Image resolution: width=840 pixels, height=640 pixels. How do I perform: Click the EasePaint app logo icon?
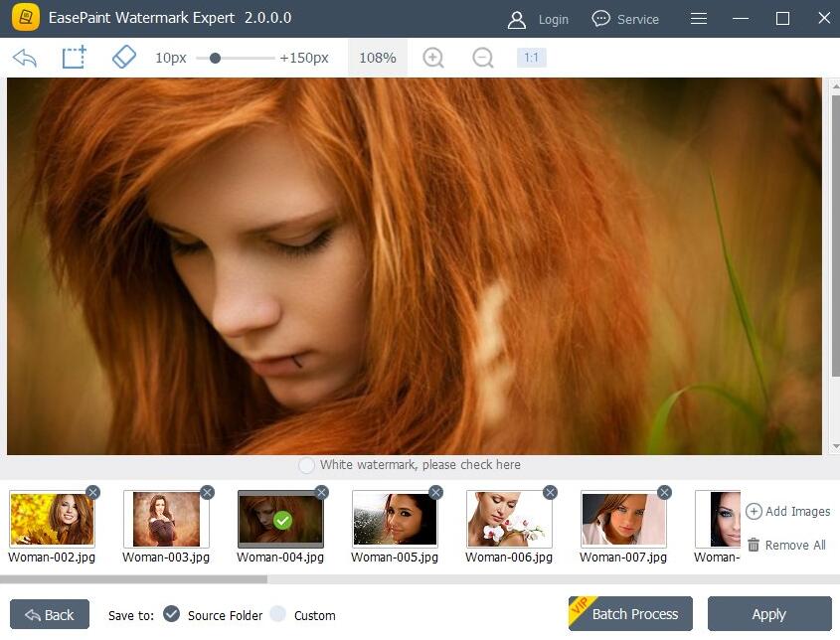point(25,18)
